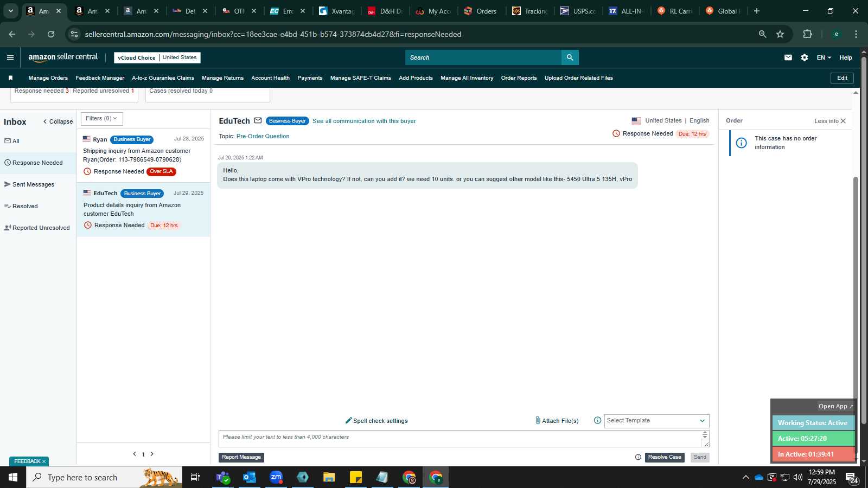Viewport: 868px width, 488px height.
Task: Open Spell check settings pencil
Action: click(376, 421)
